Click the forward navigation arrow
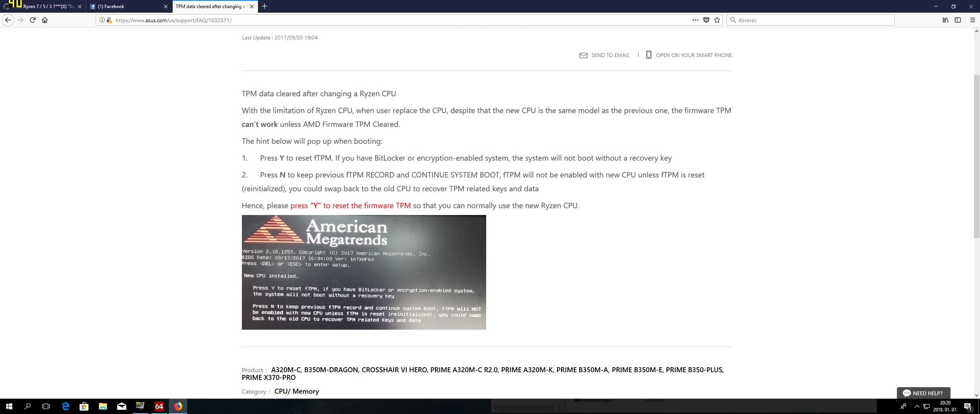 coord(20,20)
